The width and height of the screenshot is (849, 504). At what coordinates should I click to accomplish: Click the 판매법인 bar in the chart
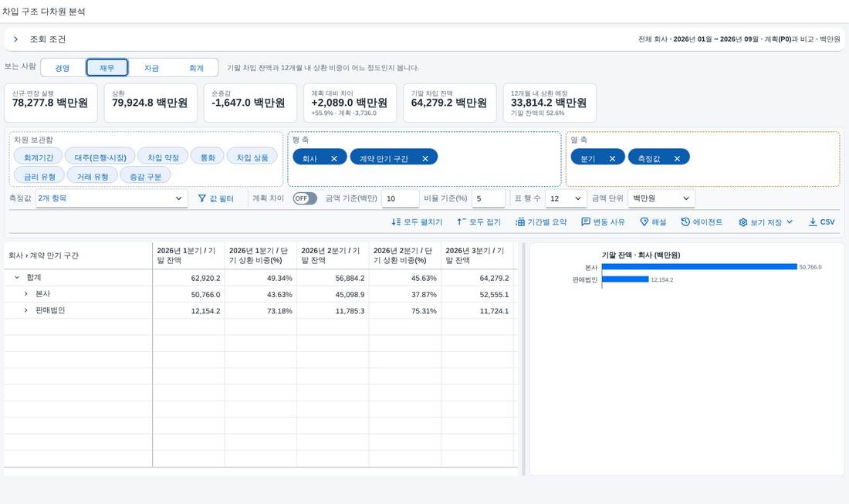625,279
